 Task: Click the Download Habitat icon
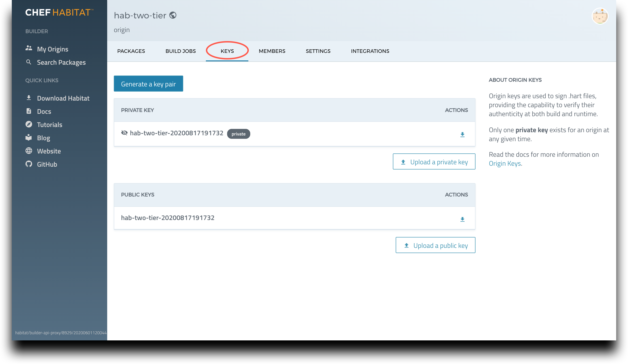point(29,98)
